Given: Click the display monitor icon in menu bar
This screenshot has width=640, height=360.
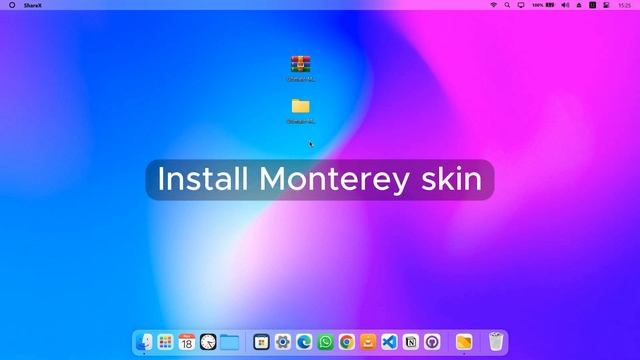Looking at the screenshot, I should coord(521,5).
